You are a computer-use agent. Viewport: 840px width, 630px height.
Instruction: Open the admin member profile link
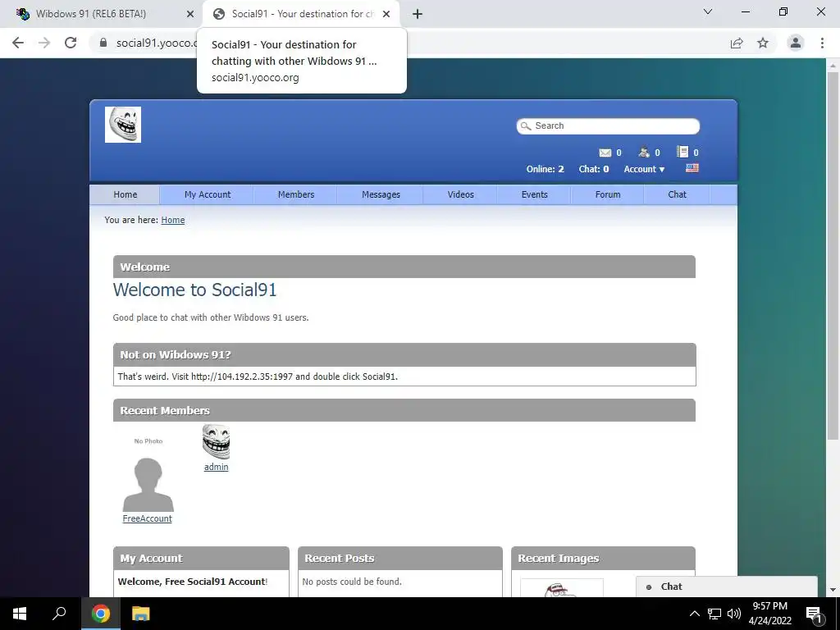[x=216, y=467]
